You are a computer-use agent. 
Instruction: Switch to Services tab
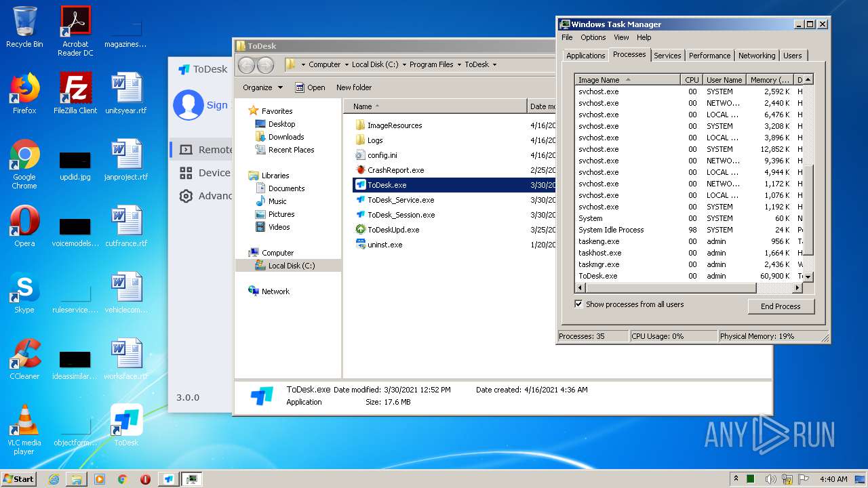click(667, 56)
